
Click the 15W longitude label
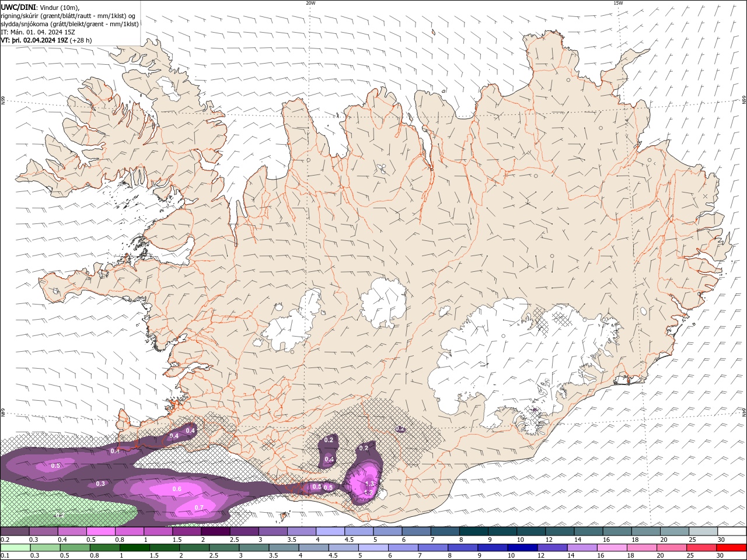(x=618, y=3)
